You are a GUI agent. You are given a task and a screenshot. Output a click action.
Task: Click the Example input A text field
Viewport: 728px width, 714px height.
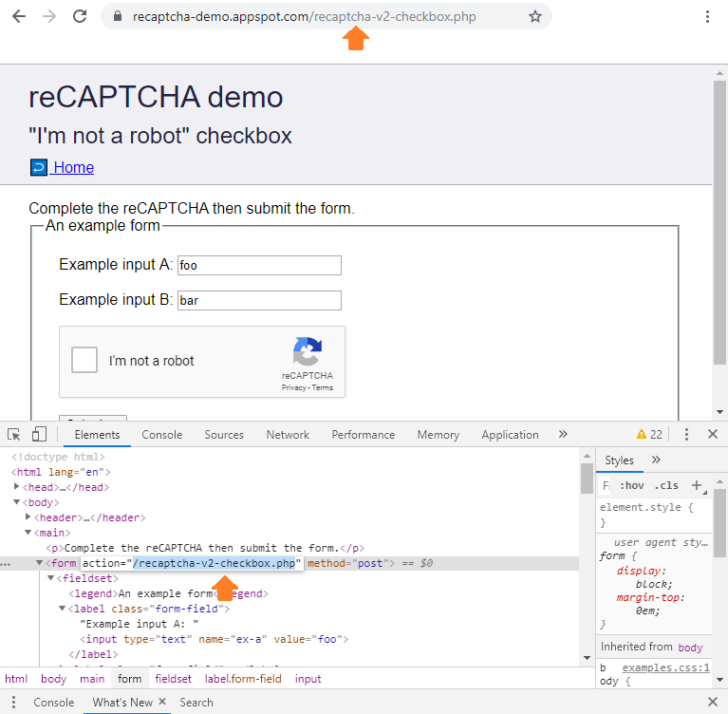point(259,266)
